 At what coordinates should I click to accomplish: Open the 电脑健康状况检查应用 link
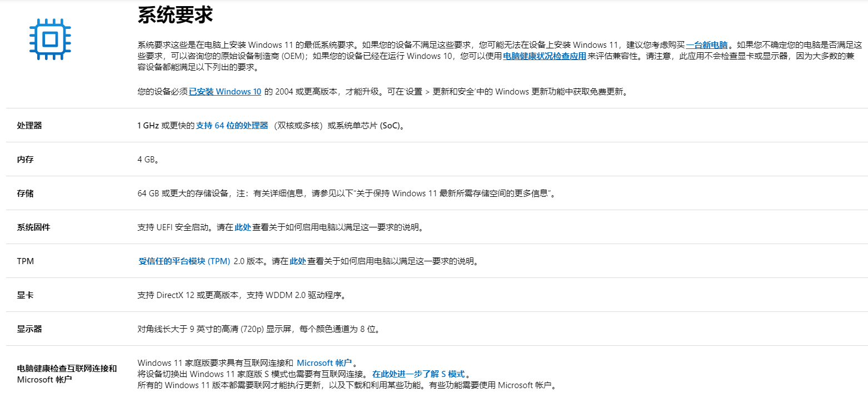pyautogui.click(x=543, y=57)
